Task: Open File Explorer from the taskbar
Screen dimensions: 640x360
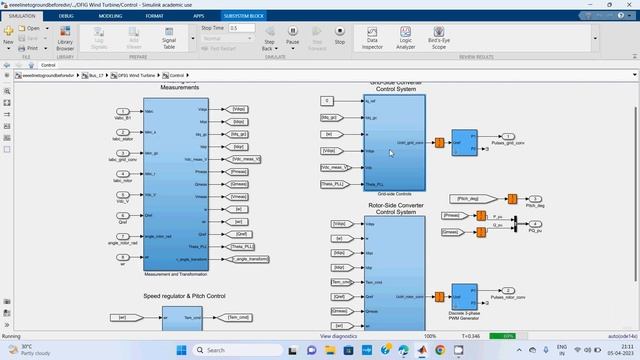Action: click(330, 350)
